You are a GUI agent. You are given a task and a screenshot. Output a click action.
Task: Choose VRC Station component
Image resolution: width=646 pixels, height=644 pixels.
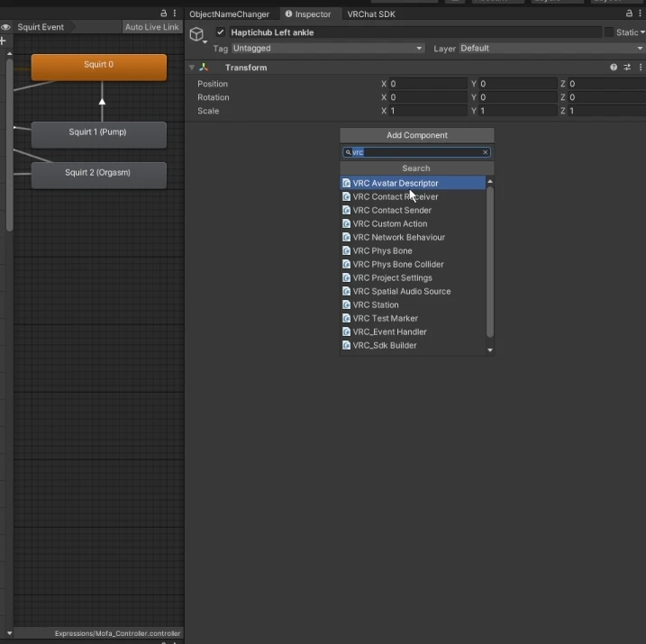(x=413, y=304)
